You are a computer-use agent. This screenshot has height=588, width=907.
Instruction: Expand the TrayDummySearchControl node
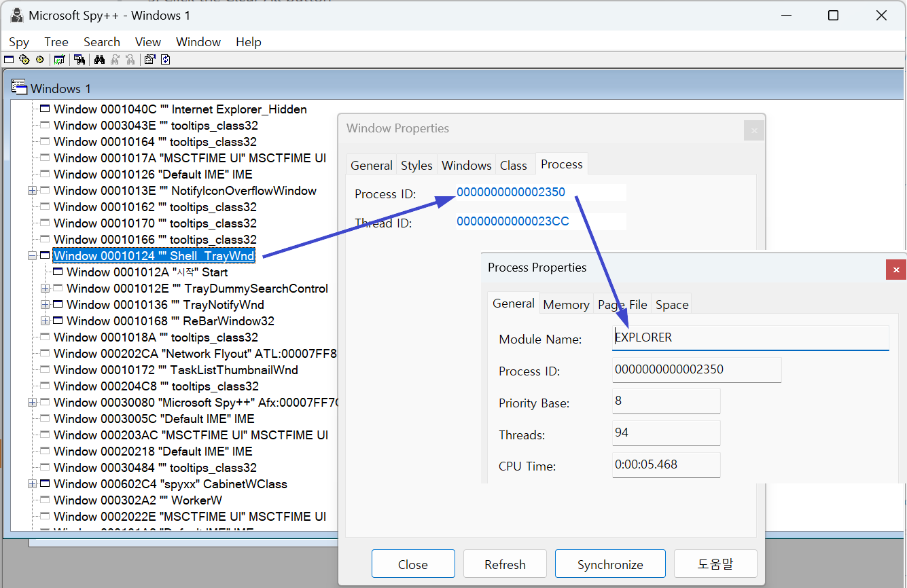(45, 289)
